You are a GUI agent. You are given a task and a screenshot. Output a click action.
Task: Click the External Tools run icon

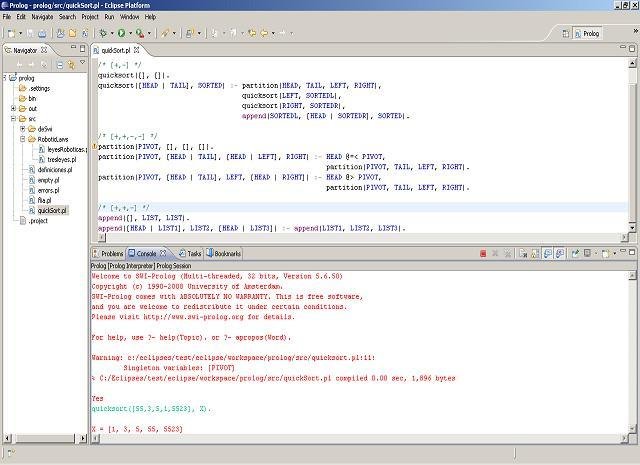[x=140, y=33]
